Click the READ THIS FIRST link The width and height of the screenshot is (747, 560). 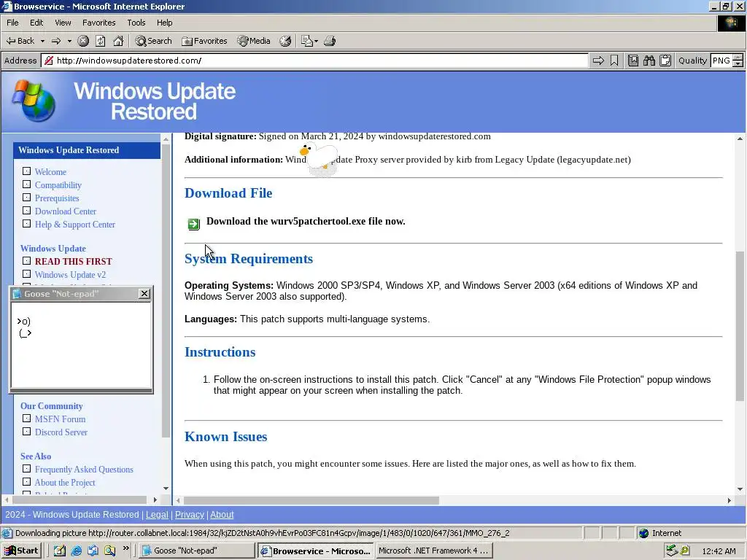point(74,262)
